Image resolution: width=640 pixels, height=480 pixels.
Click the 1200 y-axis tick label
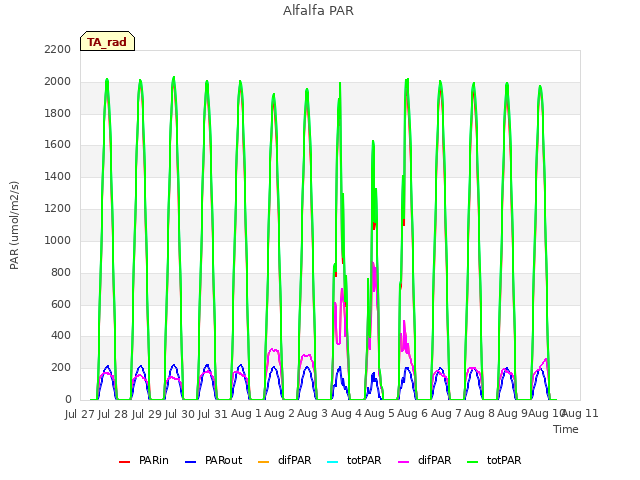[x=58, y=208]
